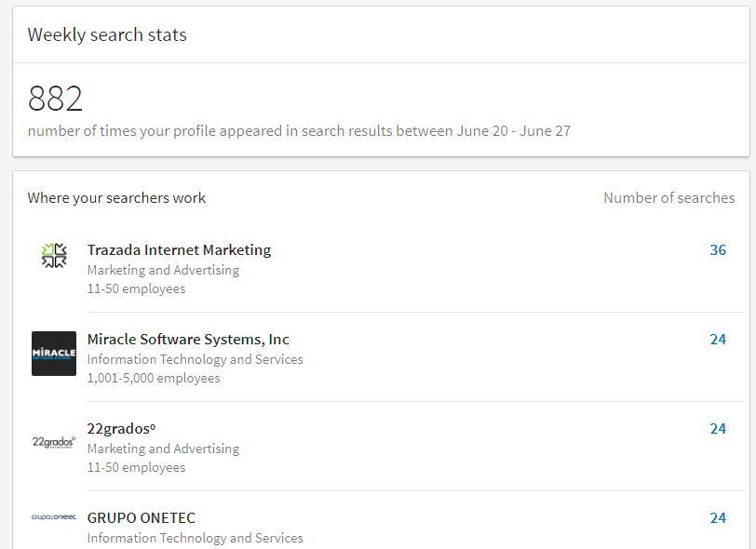
Task: Click Miracle's 1,001-5,000 employees text
Action: pyautogui.click(x=154, y=378)
